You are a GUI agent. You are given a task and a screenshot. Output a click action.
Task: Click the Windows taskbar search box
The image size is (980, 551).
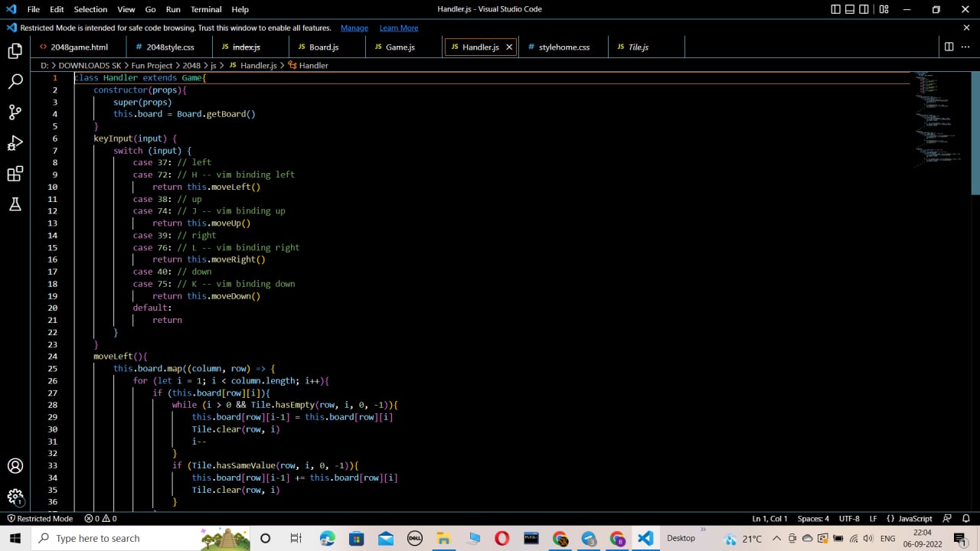click(142, 538)
